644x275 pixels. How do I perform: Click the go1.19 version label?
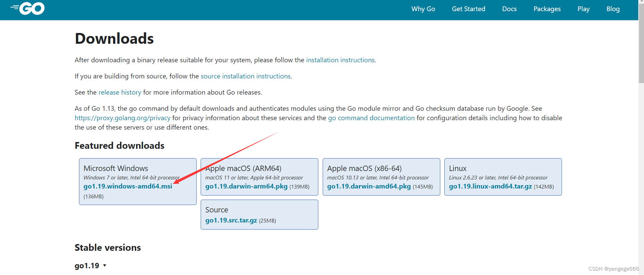(87, 266)
